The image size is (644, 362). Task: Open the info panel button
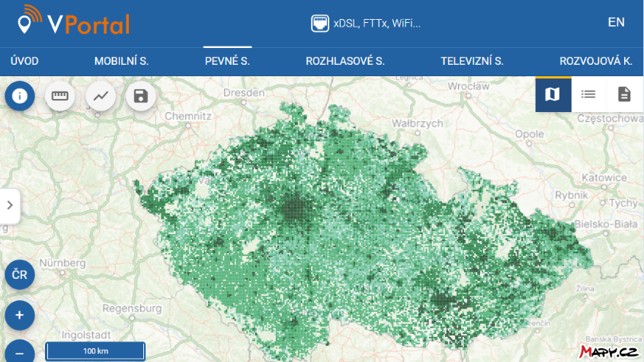20,96
